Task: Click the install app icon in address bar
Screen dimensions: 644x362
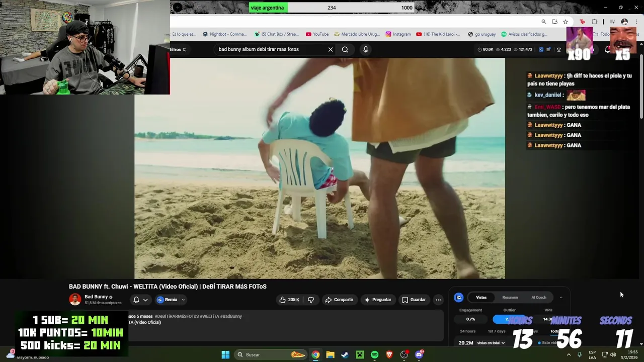Action: tap(554, 22)
